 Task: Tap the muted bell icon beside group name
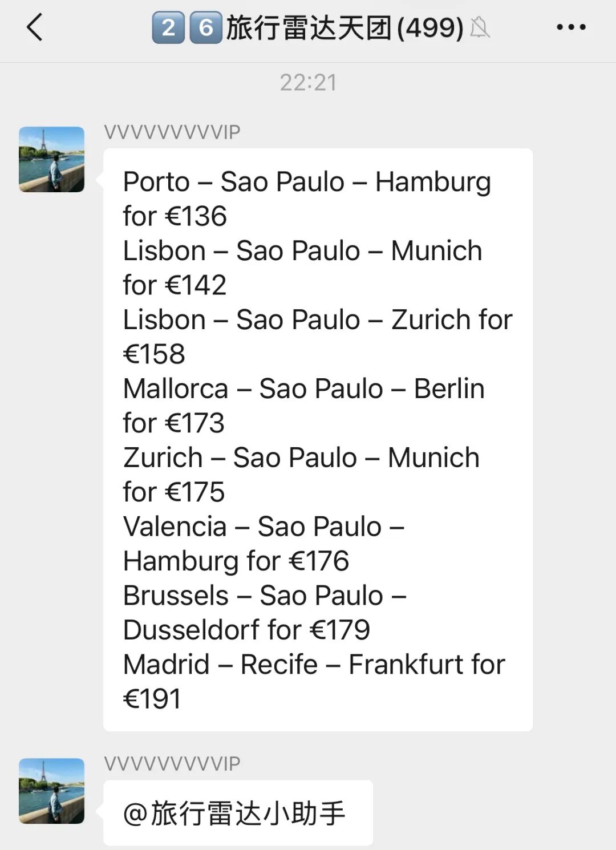click(x=480, y=27)
